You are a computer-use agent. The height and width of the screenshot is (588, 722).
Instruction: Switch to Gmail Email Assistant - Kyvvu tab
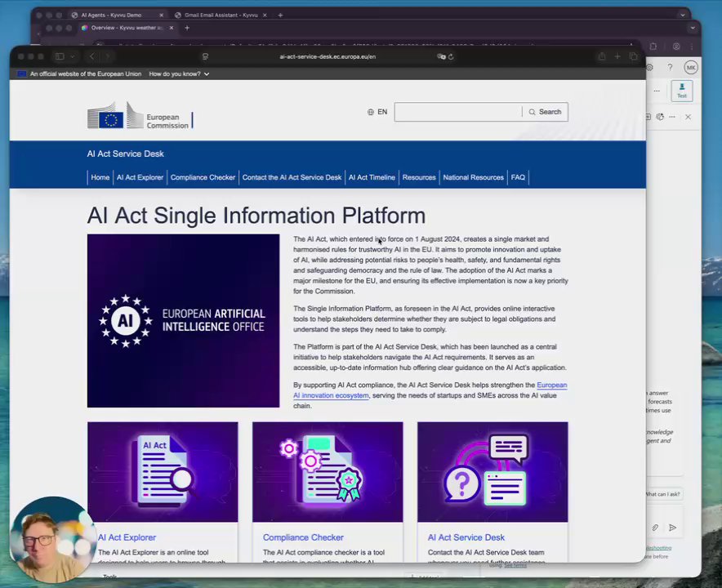(221, 16)
